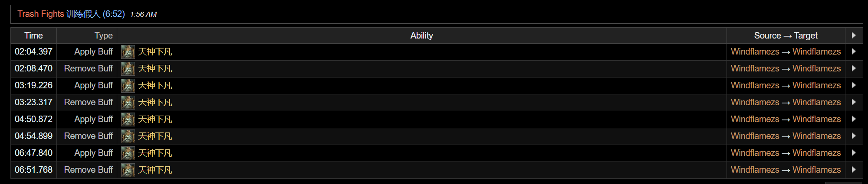Click ability icon in 03:19.226 row

pos(128,86)
